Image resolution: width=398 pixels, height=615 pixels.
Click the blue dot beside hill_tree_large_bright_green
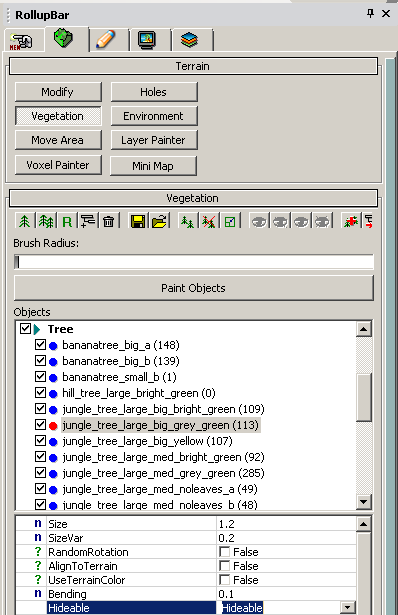click(x=53, y=394)
